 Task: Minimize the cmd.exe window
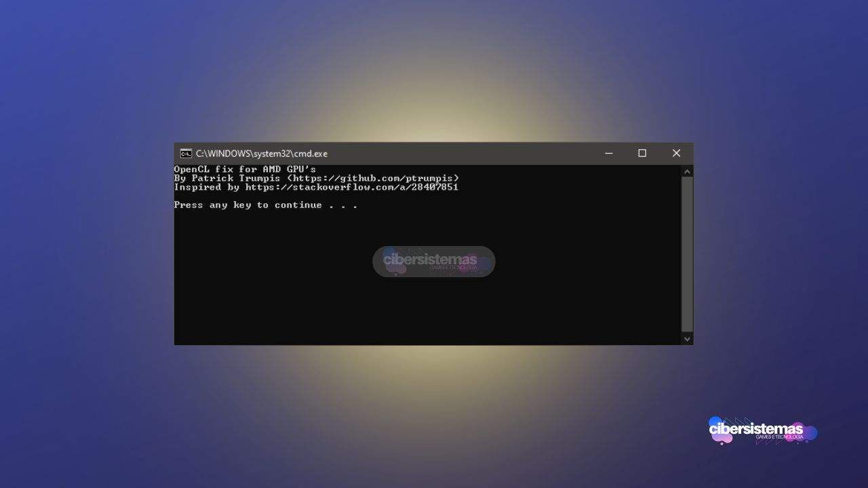608,153
